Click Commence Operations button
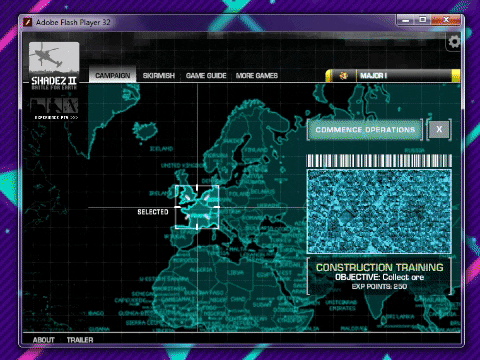This screenshot has height=360, width=480. 365,130
